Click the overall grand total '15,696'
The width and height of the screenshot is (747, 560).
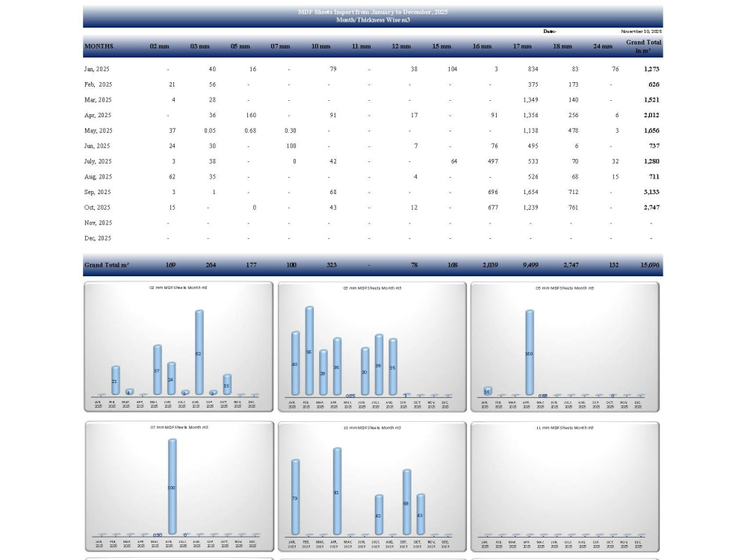(x=650, y=265)
